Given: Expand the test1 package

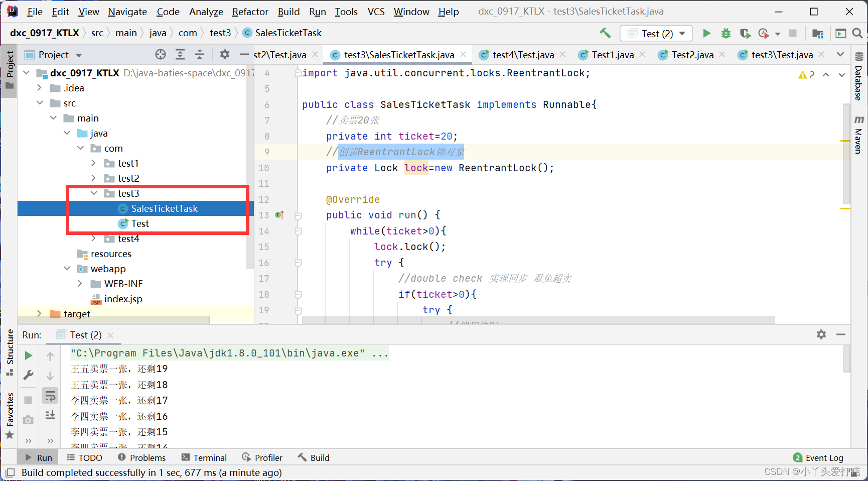Looking at the screenshot, I should [x=94, y=163].
